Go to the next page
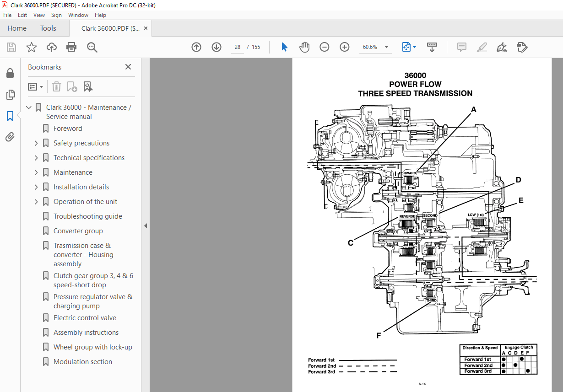The image size is (563, 392). [216, 47]
